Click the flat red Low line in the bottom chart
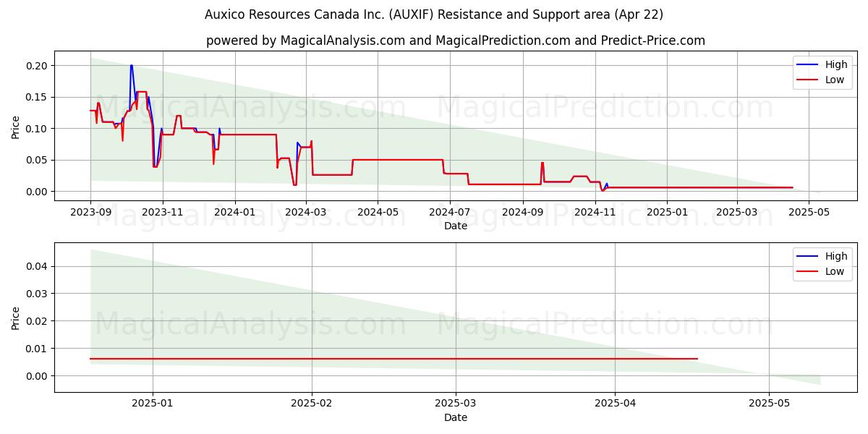868x434 pixels. 394,359
